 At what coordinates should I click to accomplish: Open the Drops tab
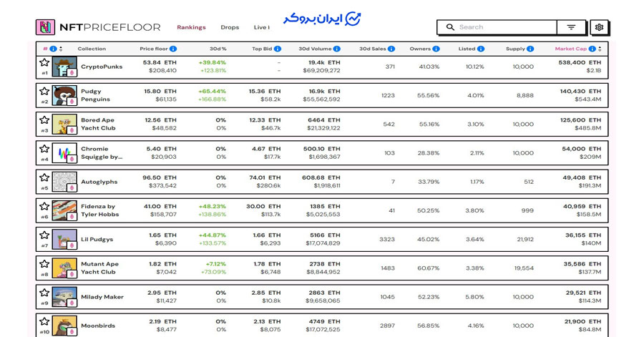click(230, 27)
